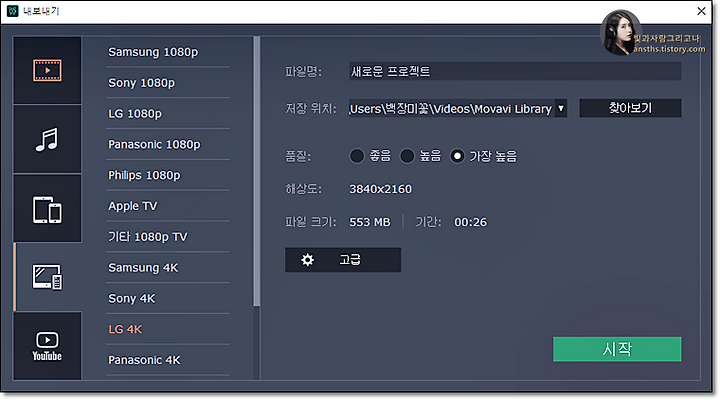Open the TV export category
Image resolution: width=720 pixels, height=400 pixels.
(47, 277)
